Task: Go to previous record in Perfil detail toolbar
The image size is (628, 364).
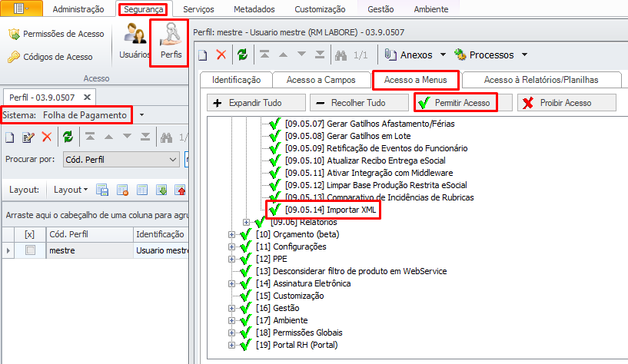Action: [x=283, y=55]
